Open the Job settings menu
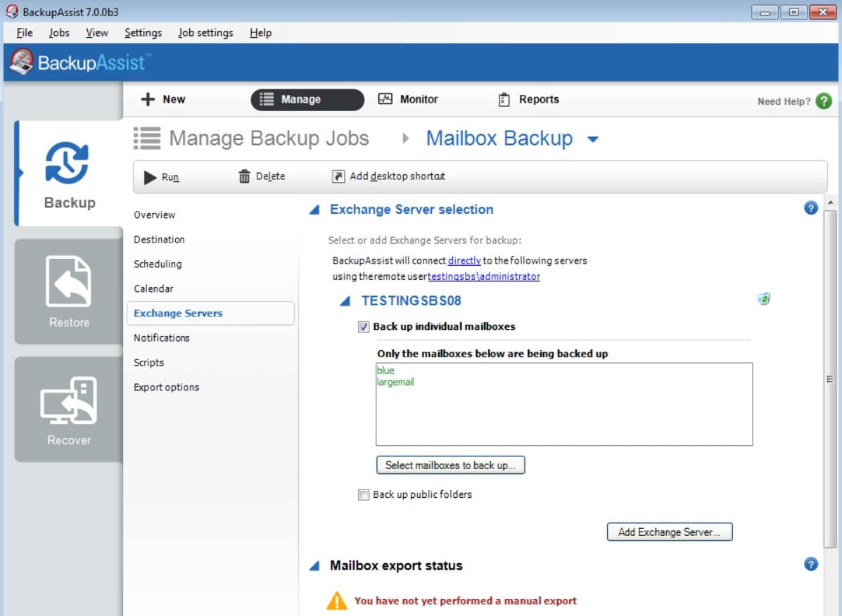Screen dimensions: 842x616 point(205,32)
